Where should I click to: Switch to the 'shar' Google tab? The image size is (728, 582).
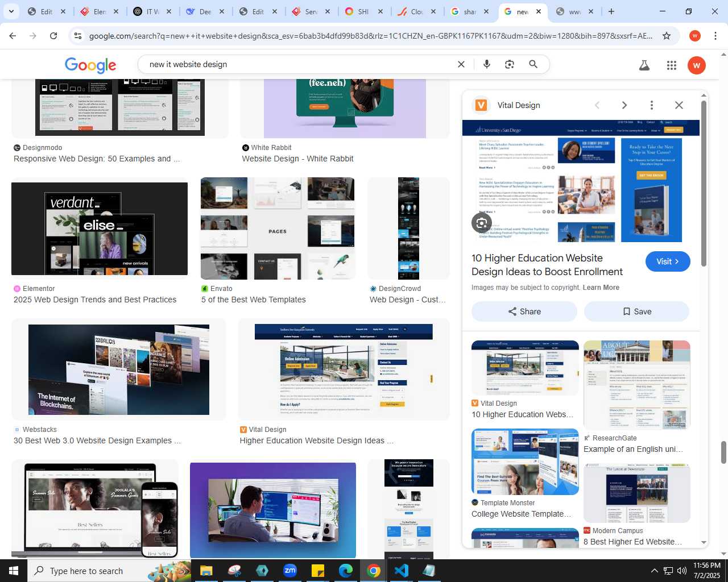pyautogui.click(x=470, y=11)
